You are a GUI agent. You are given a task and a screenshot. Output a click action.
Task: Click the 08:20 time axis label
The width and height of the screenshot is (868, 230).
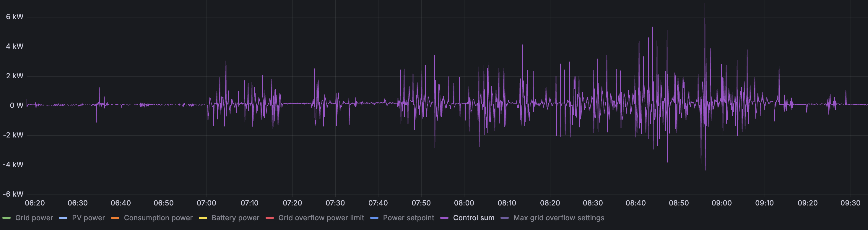(x=550, y=203)
